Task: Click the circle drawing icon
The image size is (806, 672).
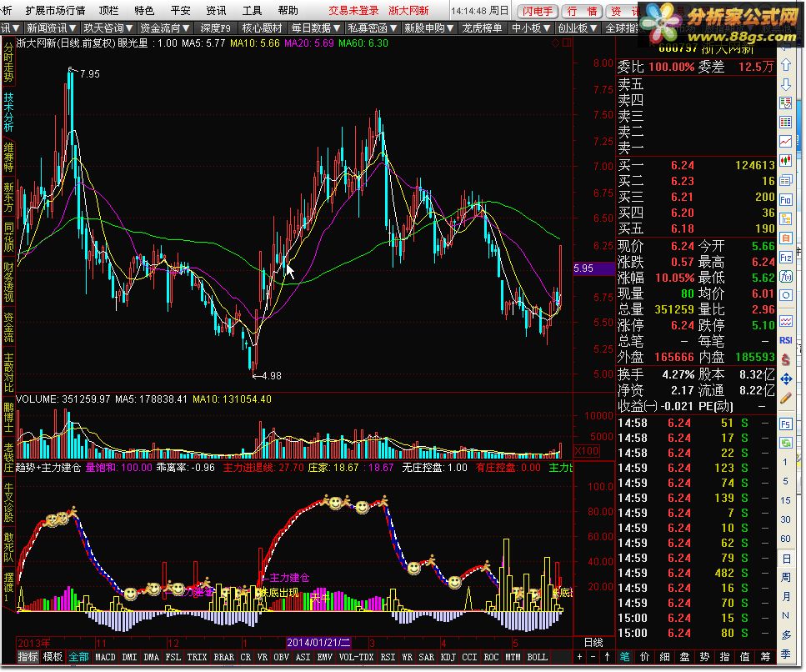Action: coord(785,296)
